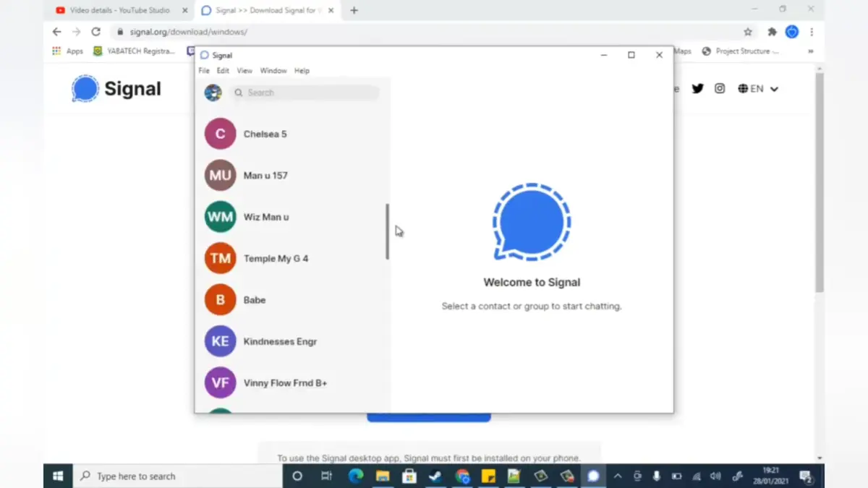The height and width of the screenshot is (488, 868).
Task: Switch to the Signal download browser tab
Action: (x=266, y=11)
